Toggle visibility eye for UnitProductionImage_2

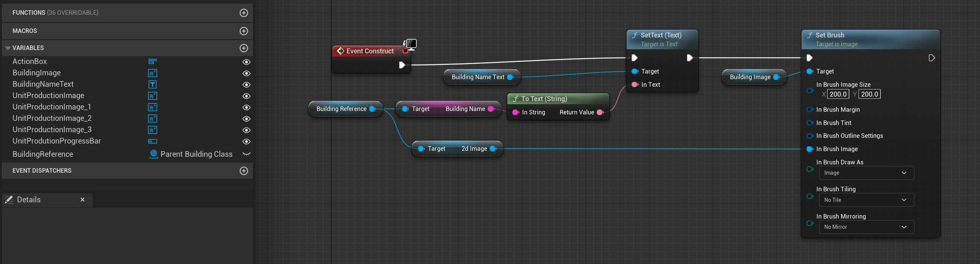(247, 119)
